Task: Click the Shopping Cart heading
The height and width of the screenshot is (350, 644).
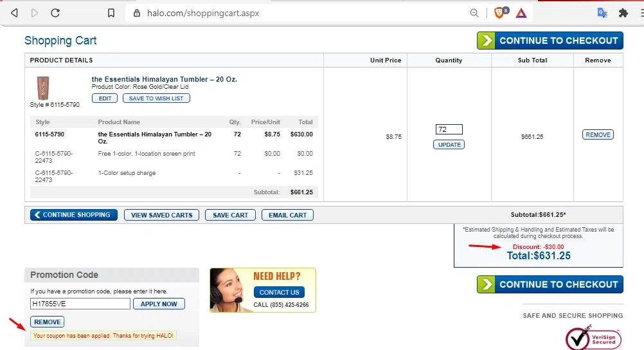Action: pyautogui.click(x=60, y=41)
